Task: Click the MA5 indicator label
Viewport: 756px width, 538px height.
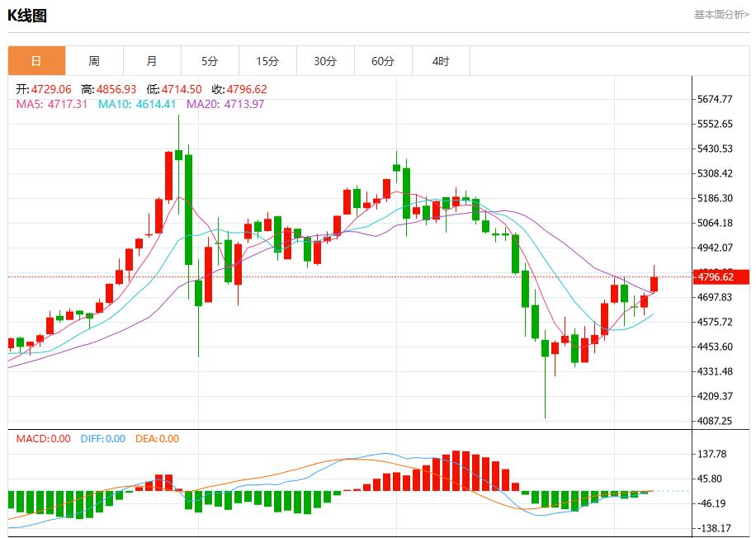Action: coord(52,104)
